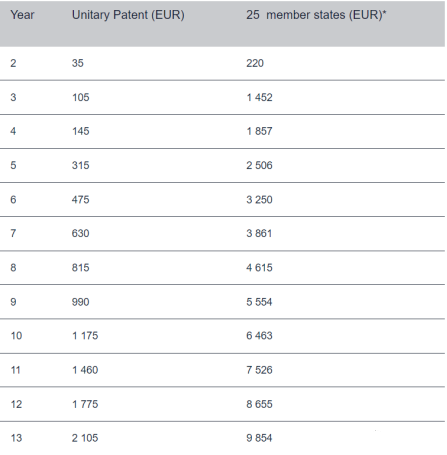
Task: Click the 1 452 cell in year 3
Action: pos(259,97)
